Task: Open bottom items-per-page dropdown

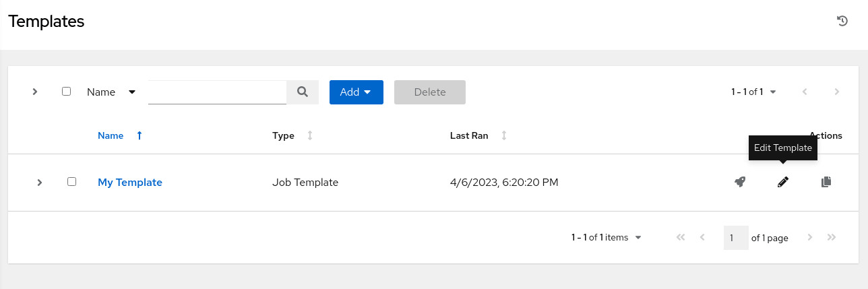Action: 607,237
